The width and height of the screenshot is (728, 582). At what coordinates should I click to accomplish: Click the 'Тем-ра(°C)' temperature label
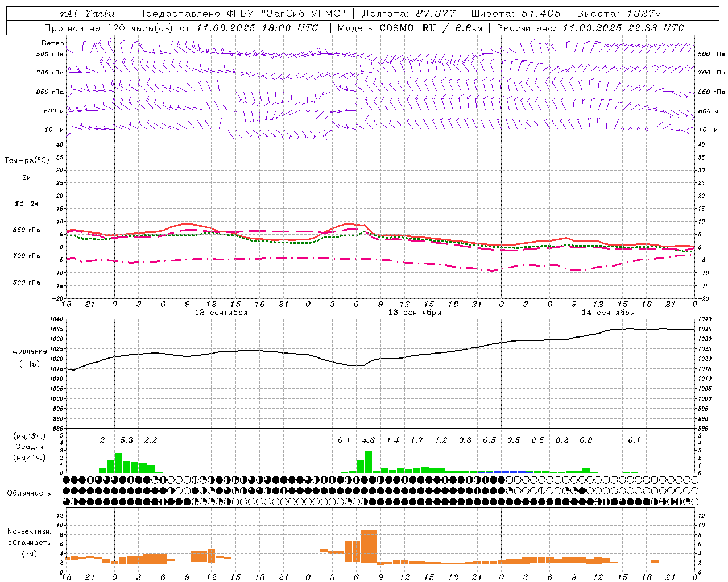click(27, 161)
